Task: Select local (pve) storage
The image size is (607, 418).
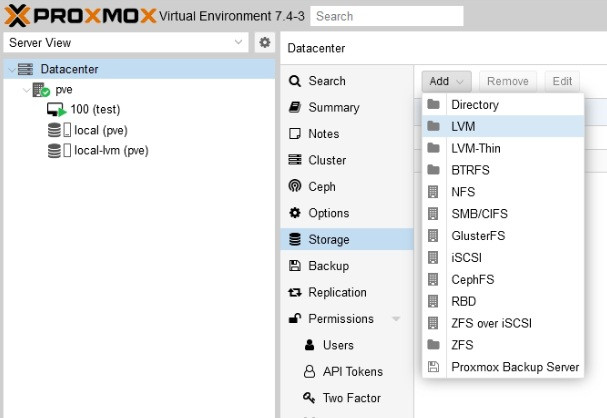Action: tap(139, 130)
